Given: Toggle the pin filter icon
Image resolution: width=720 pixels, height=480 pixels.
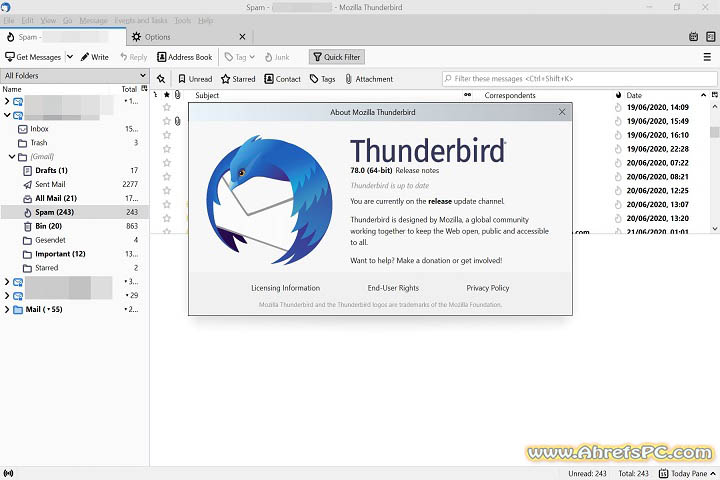Looking at the screenshot, I should click(161, 79).
